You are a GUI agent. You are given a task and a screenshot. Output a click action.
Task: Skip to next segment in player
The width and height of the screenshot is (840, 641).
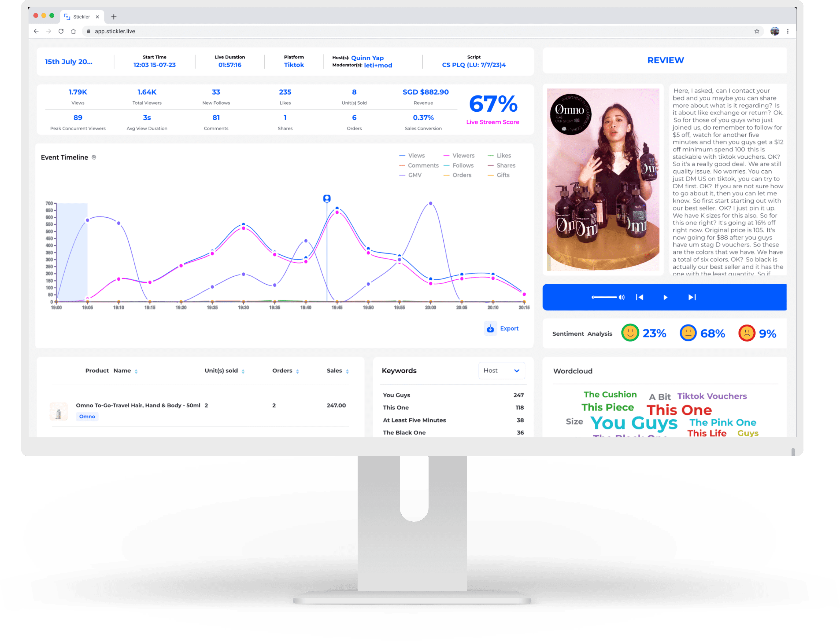point(692,297)
